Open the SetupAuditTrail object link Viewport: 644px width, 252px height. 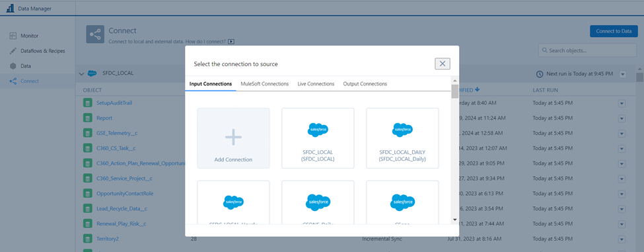click(x=114, y=103)
